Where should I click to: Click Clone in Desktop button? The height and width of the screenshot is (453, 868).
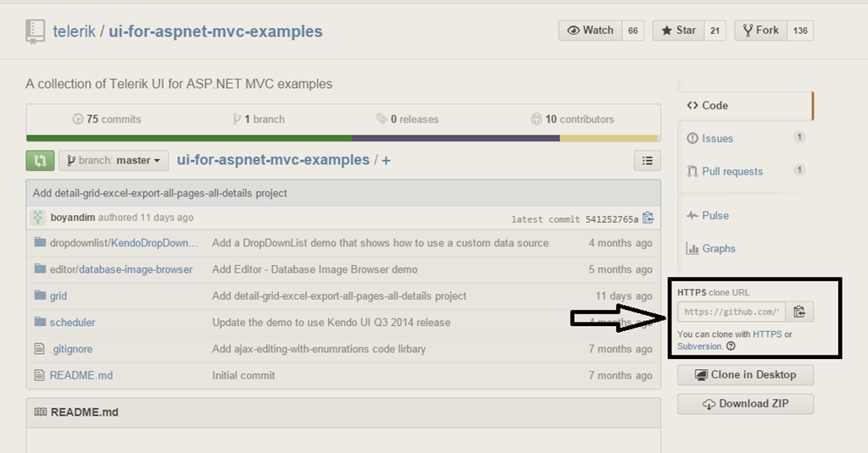745,375
